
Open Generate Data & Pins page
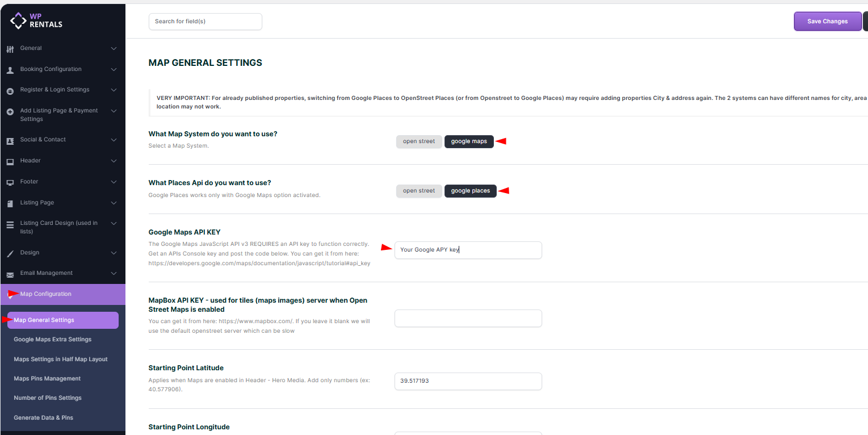[x=43, y=418]
